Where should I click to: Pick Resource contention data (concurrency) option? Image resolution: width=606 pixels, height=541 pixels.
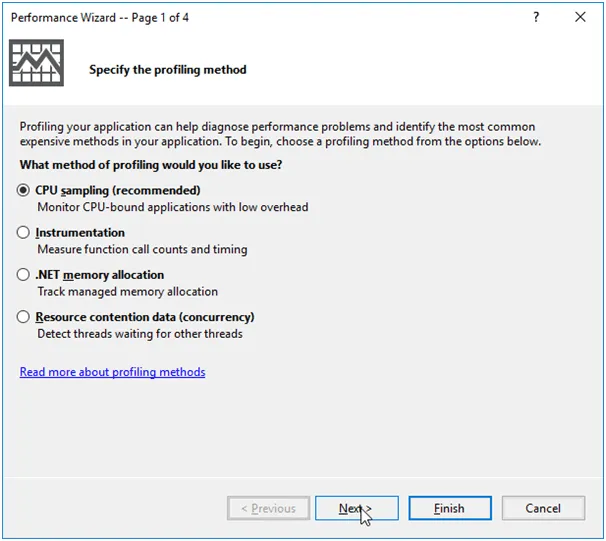point(23,316)
